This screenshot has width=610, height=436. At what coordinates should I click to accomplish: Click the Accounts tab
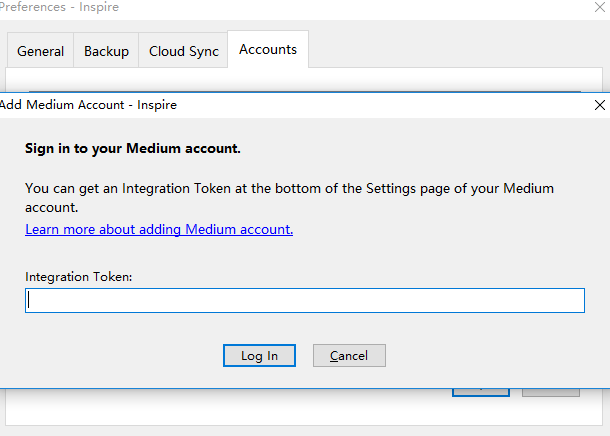coord(268,49)
